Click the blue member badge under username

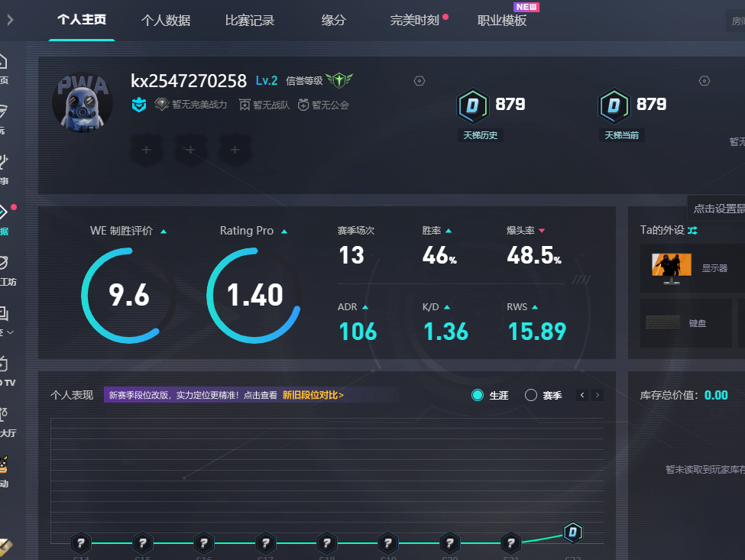click(x=138, y=105)
